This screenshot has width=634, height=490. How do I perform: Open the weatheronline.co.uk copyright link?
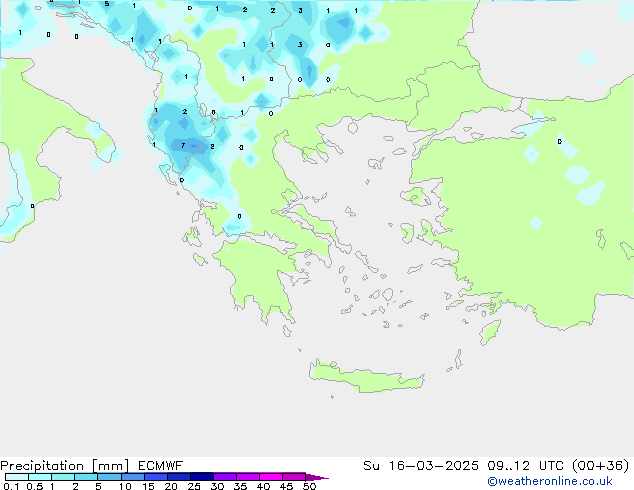click(550, 481)
